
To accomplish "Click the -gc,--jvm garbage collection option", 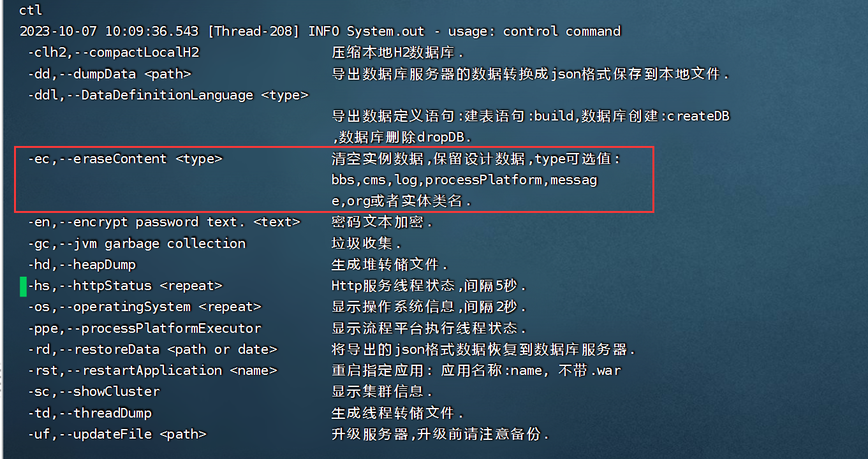I will pyautogui.click(x=136, y=244).
